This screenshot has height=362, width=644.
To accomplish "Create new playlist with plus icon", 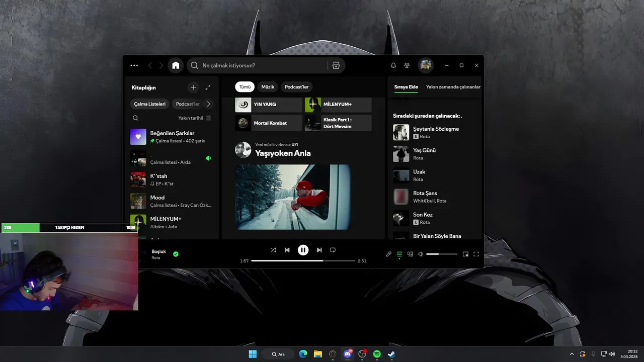I will [x=193, y=87].
